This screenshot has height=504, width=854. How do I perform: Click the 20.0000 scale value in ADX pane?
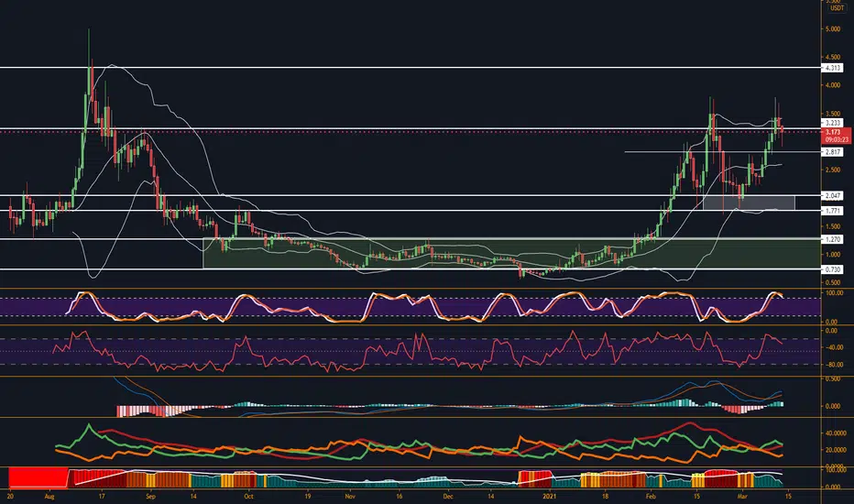tap(836, 450)
